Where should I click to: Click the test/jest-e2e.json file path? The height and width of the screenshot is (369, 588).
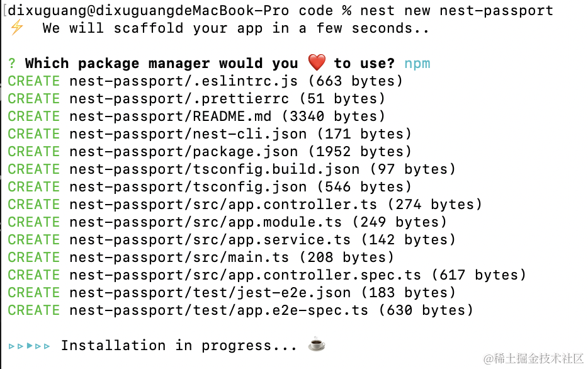click(210, 293)
